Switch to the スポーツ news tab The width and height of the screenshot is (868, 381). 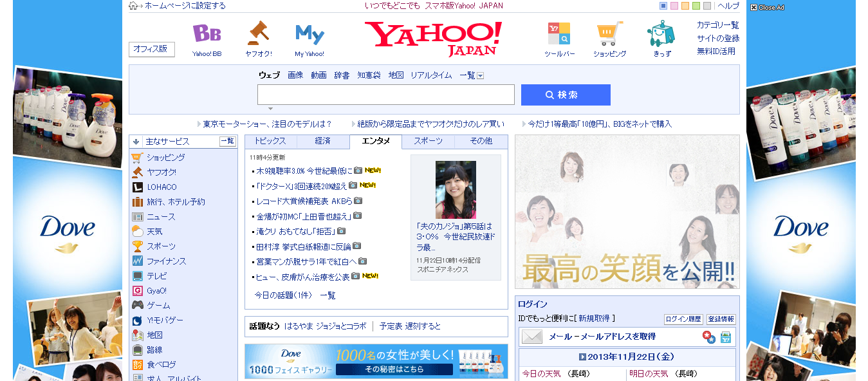pyautogui.click(x=428, y=141)
